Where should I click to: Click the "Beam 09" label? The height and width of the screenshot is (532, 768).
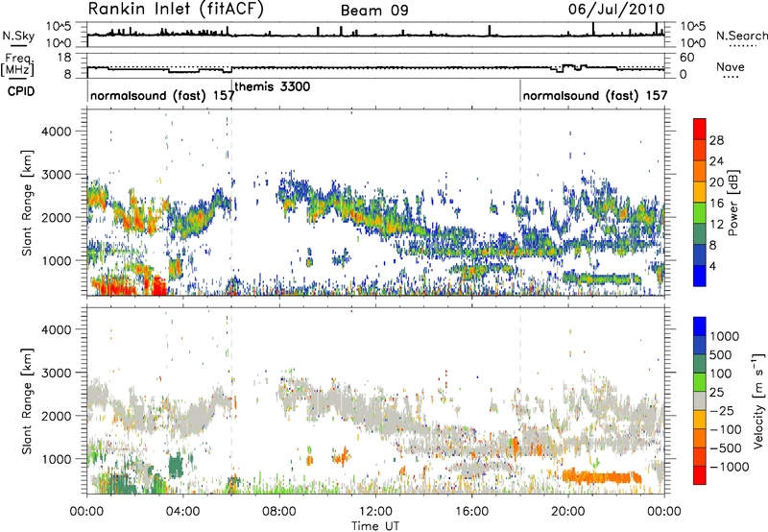pyautogui.click(x=374, y=11)
